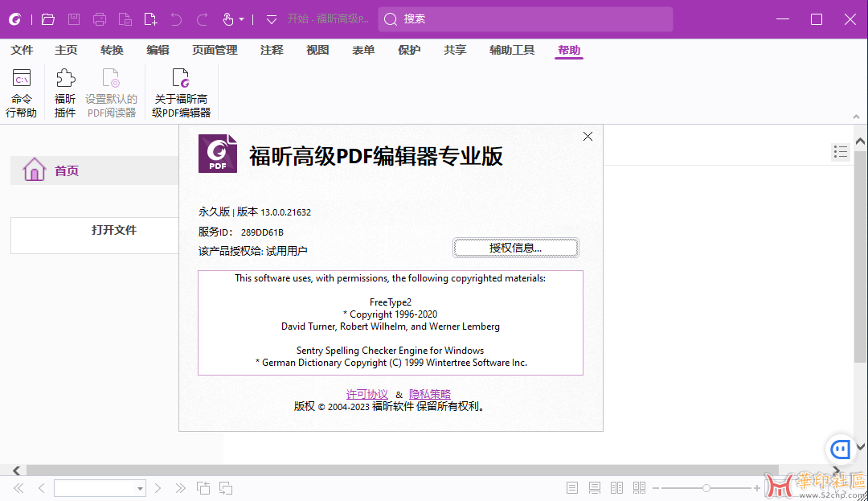Select the 帮助 tab

coord(569,50)
